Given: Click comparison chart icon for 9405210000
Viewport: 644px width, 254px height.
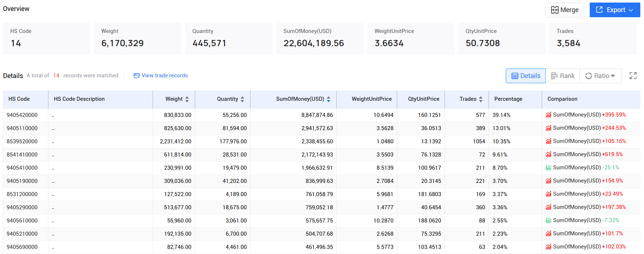Looking at the screenshot, I should 549,233.
